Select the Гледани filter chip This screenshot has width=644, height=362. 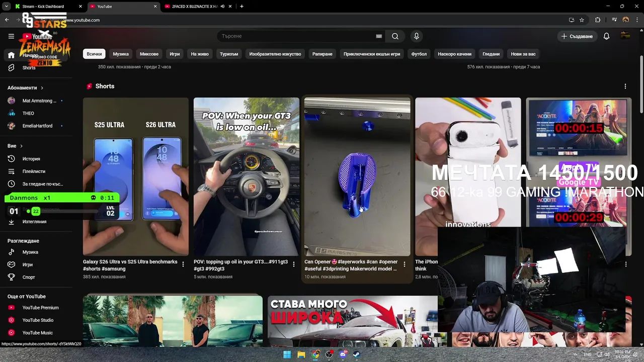coord(491,54)
